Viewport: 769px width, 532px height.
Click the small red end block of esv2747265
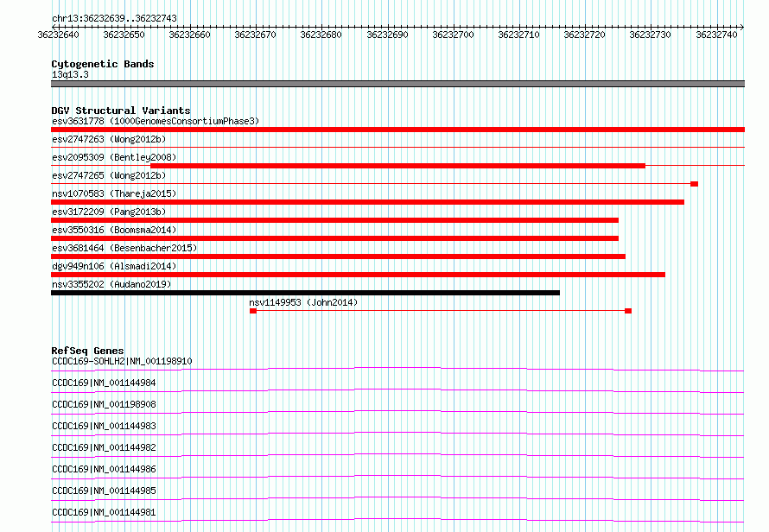(694, 184)
